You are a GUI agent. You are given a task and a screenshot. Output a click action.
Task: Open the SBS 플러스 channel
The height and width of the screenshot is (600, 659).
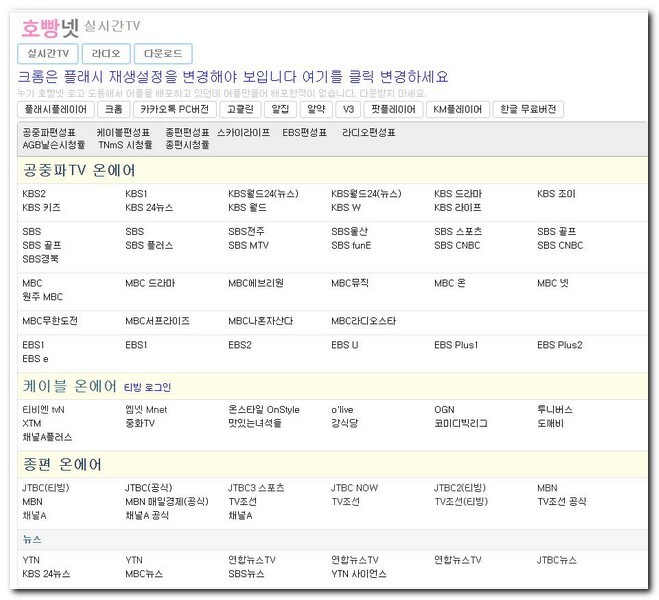[149, 245]
